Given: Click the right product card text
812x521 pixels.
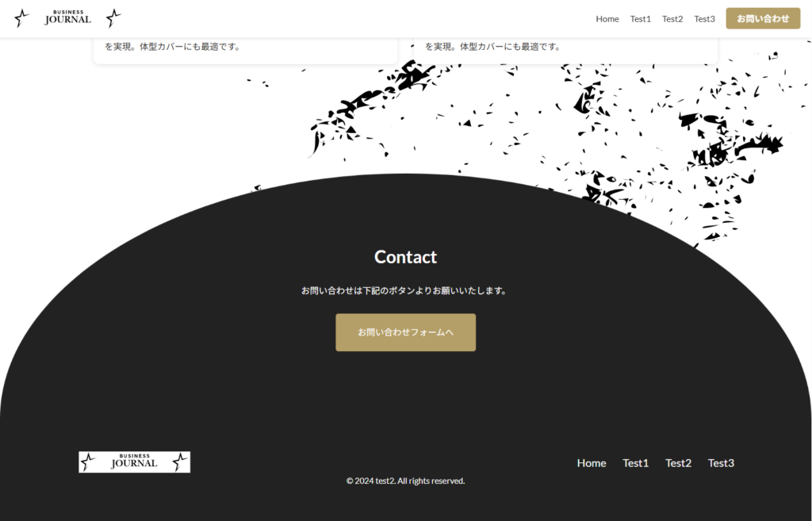Looking at the screenshot, I should [492, 47].
